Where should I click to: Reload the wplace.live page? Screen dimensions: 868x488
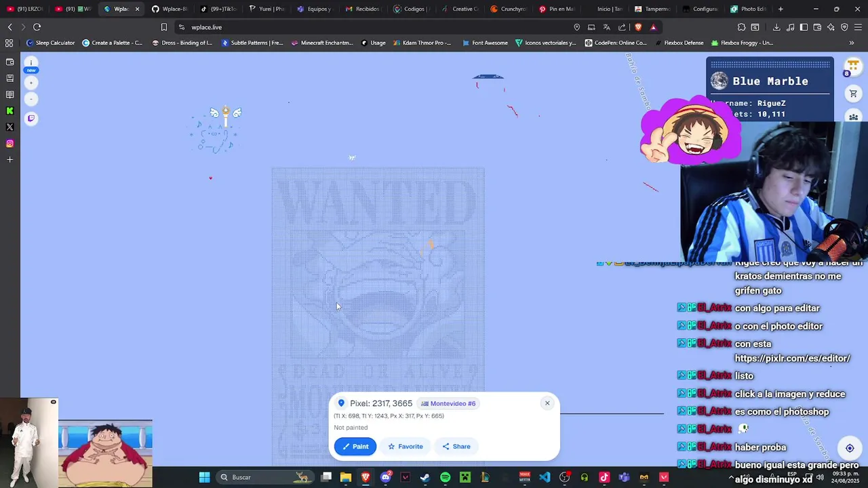[37, 27]
